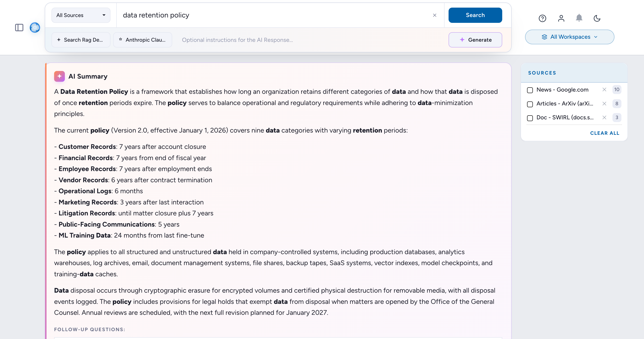
Task: Expand the All Workspaces selector
Action: point(570,37)
